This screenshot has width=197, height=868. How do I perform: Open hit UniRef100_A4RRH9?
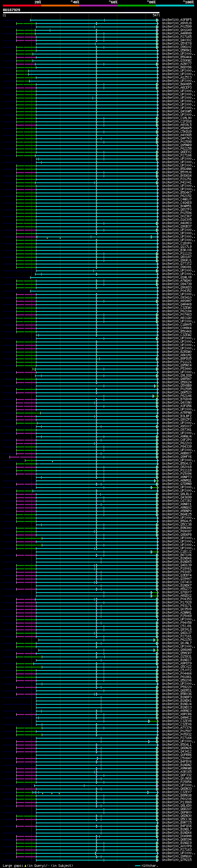click(177, 34)
